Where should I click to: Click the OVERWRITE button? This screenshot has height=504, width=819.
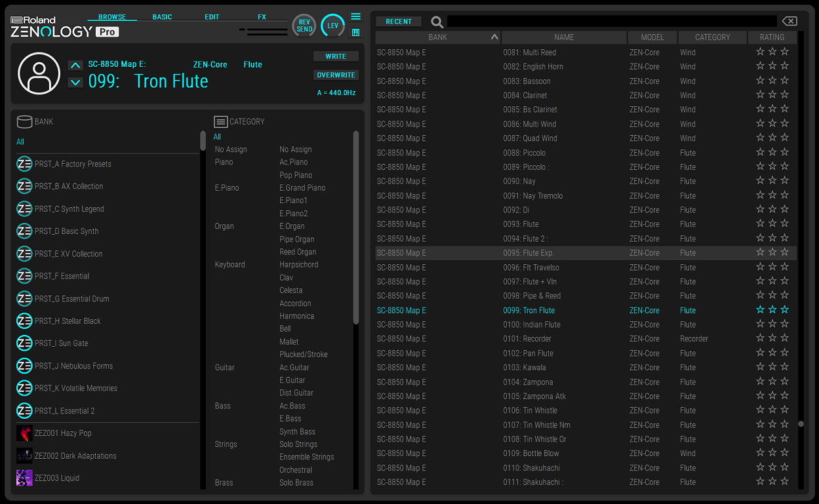coord(336,75)
